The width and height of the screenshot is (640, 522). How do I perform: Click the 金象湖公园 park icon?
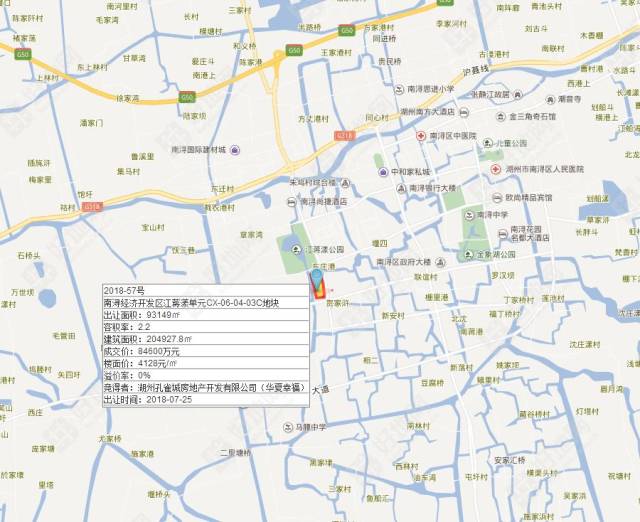[x=469, y=255]
